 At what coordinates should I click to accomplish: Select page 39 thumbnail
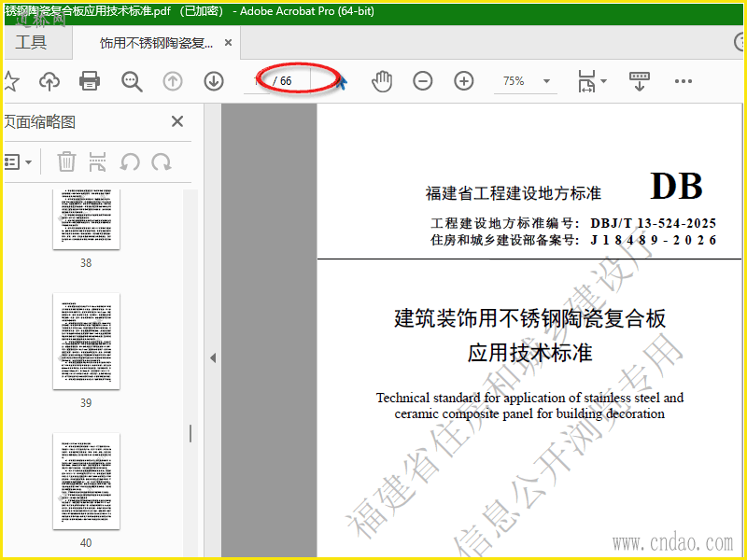86,342
